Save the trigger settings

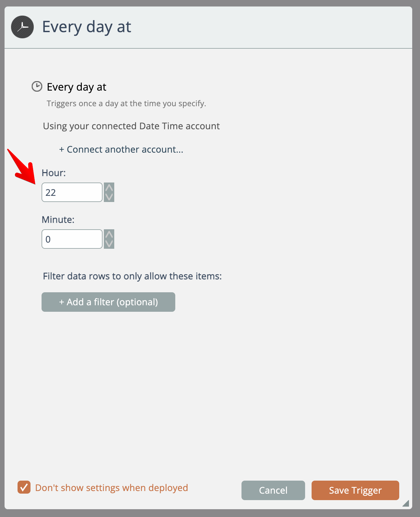pyautogui.click(x=355, y=490)
